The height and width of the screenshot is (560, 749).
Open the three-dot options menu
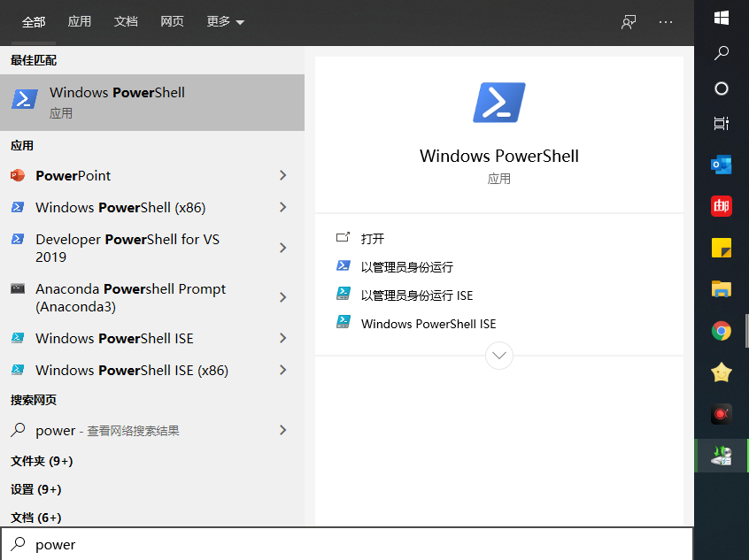click(666, 22)
